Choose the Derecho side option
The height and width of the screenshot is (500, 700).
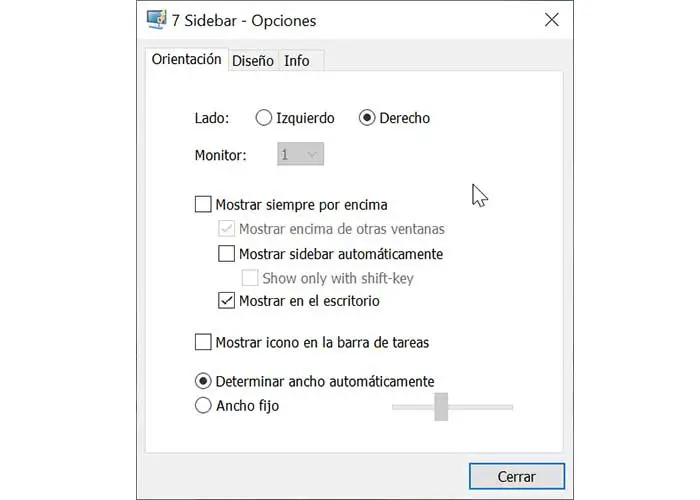[x=367, y=118]
